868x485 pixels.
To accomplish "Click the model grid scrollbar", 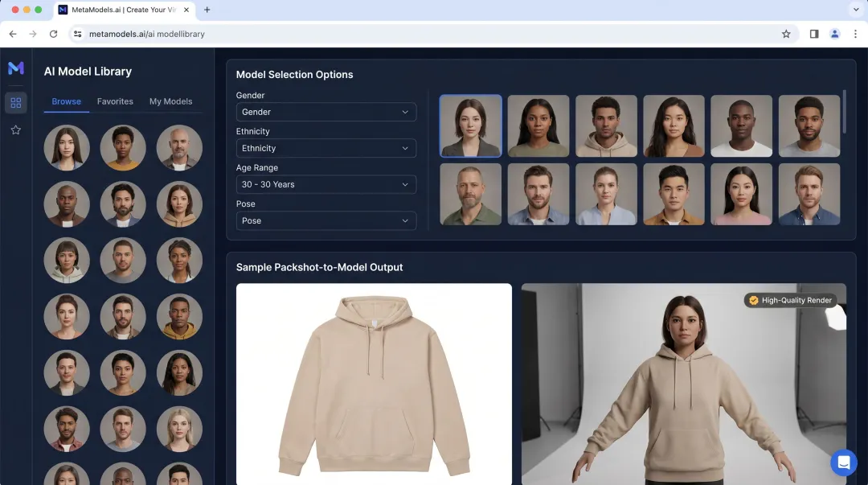I will 844,112.
